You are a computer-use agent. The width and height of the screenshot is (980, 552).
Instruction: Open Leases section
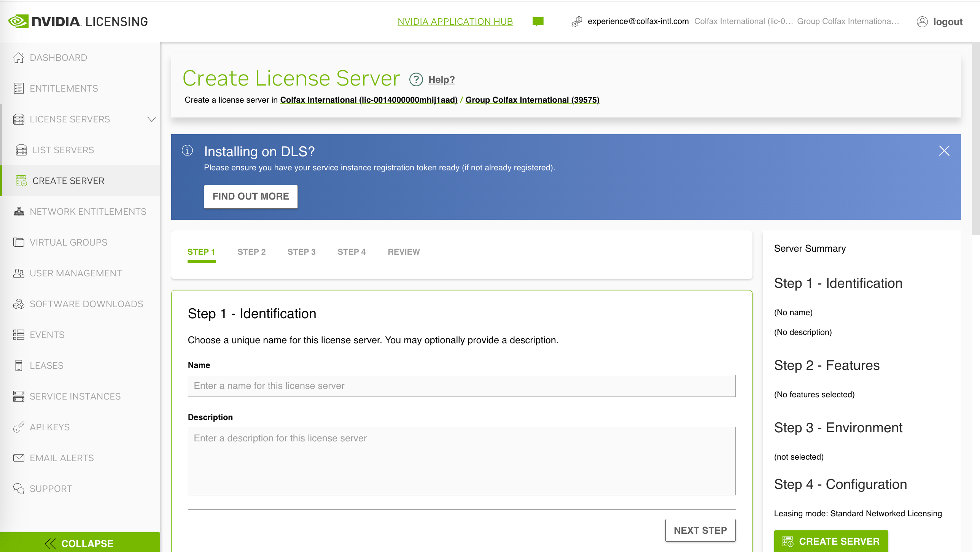point(46,365)
